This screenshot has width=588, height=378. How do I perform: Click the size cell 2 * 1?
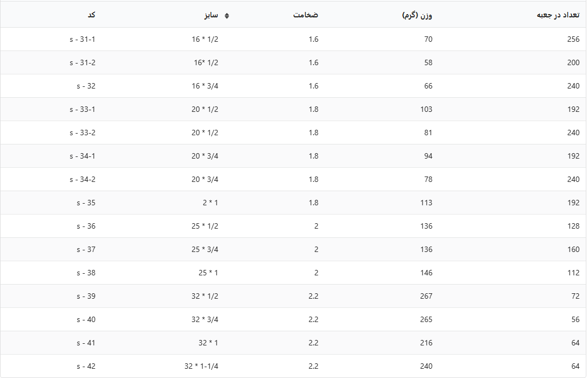click(x=211, y=203)
